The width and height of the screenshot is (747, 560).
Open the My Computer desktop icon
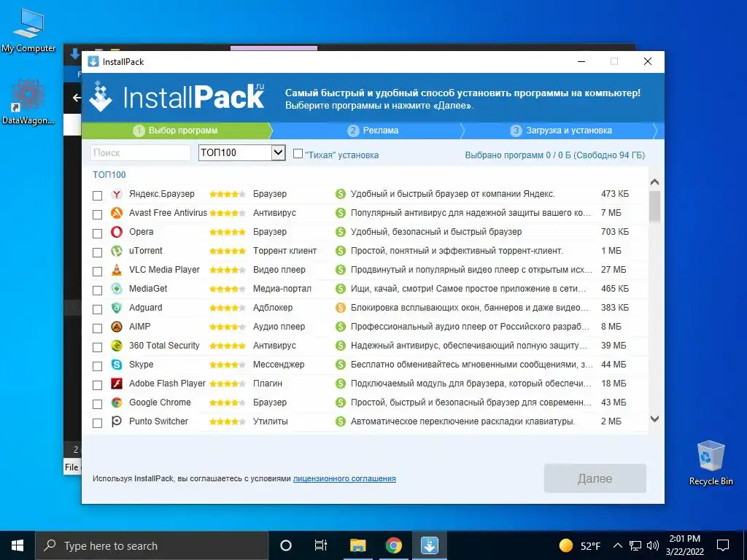(28, 31)
